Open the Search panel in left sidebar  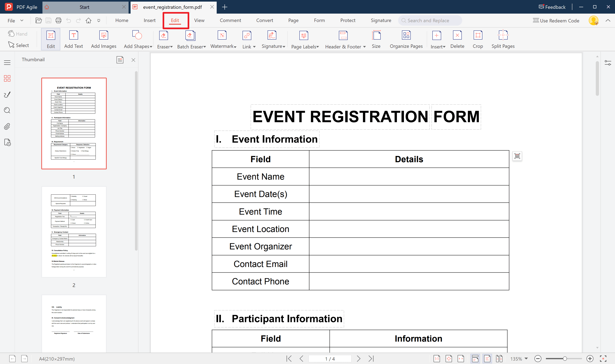click(x=7, y=110)
